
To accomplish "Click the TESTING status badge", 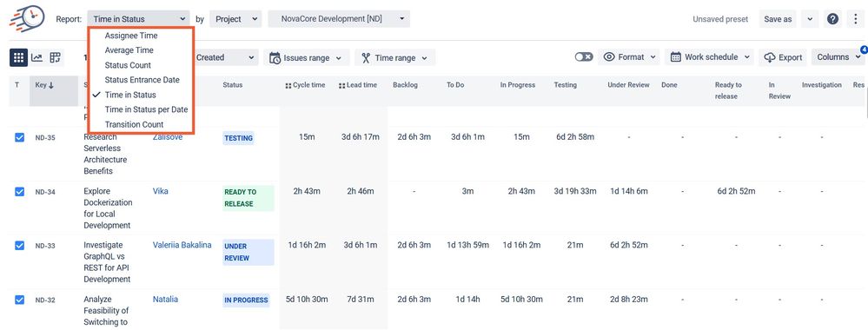I will pyautogui.click(x=239, y=138).
